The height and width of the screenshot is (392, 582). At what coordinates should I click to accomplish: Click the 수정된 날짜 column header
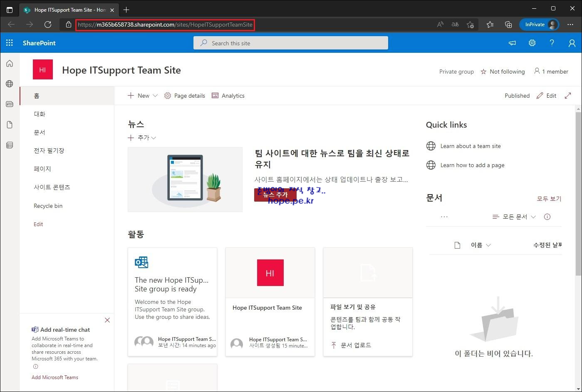coord(547,245)
